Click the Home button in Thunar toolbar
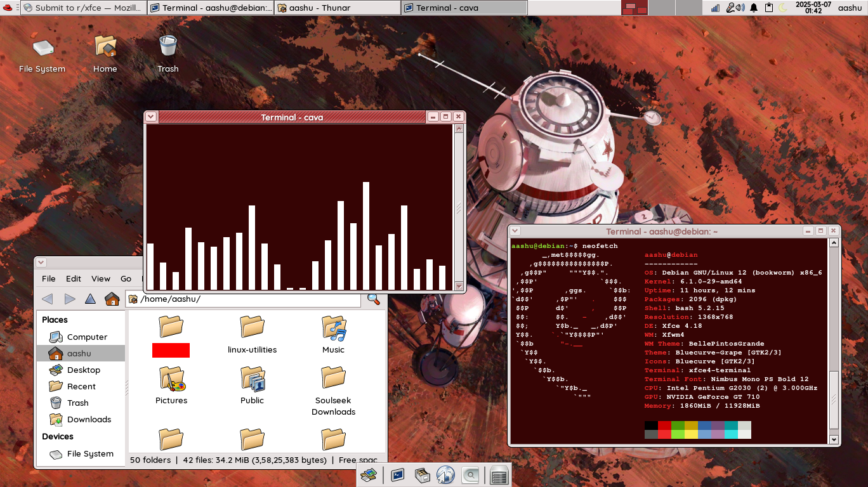This screenshot has height=487, width=868. pyautogui.click(x=112, y=299)
